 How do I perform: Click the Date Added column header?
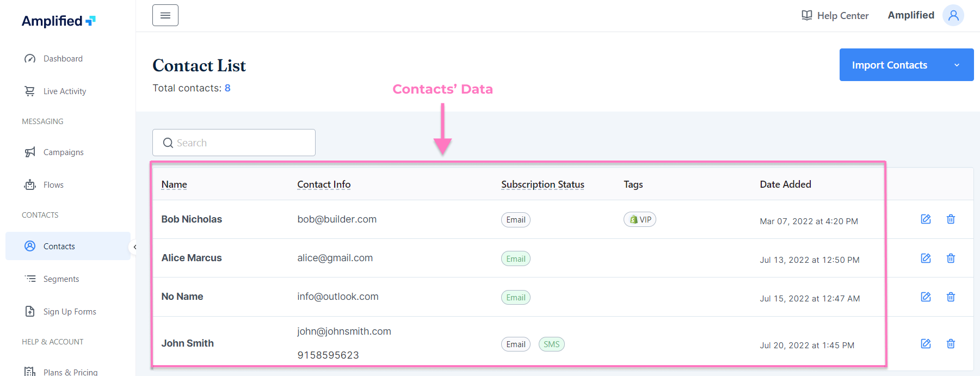(x=785, y=184)
